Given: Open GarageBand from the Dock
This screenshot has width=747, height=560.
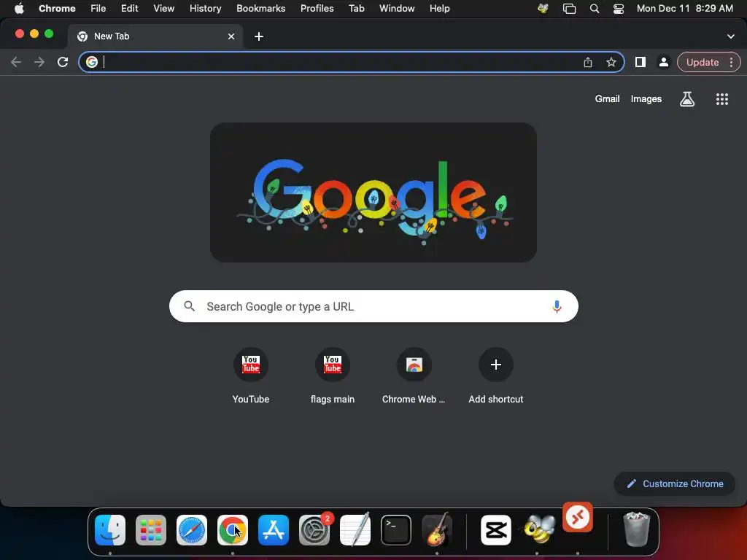Looking at the screenshot, I should (437, 529).
